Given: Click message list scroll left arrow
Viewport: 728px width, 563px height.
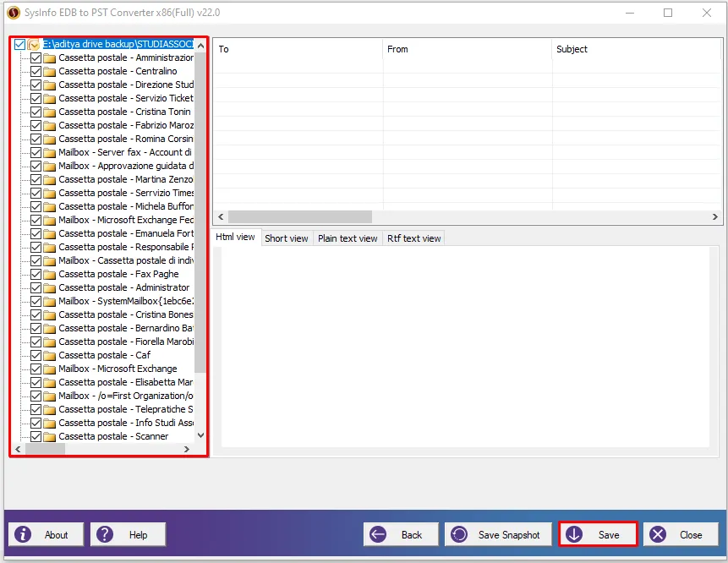Looking at the screenshot, I should point(221,216).
